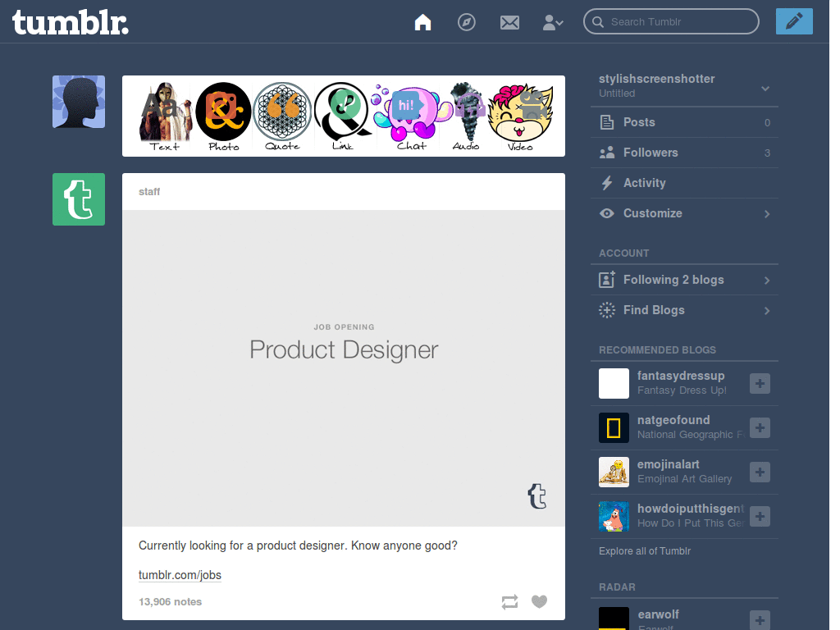Open Following 2 blogs
The image size is (840, 630).
tap(684, 280)
